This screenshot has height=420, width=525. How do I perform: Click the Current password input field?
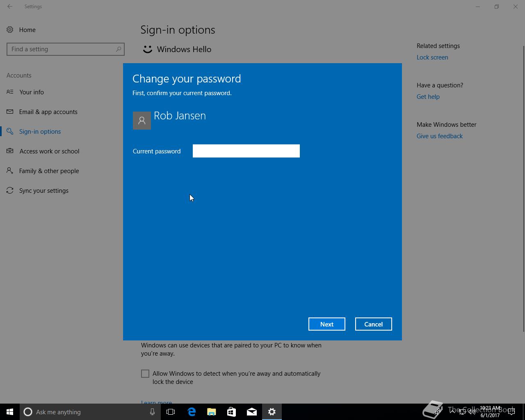246,151
